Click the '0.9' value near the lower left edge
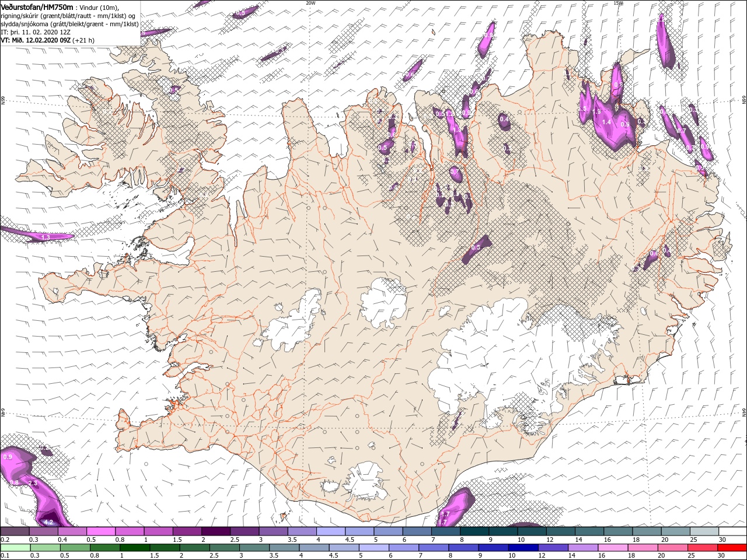 click(8, 457)
